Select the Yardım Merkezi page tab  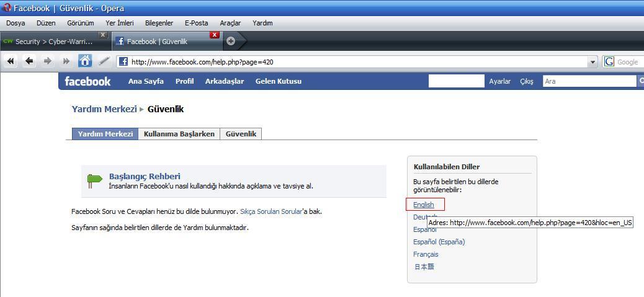click(105, 134)
